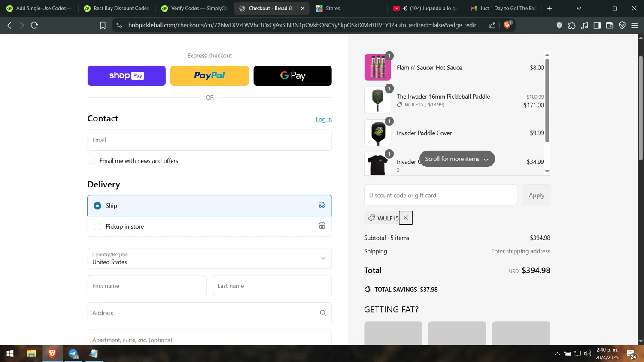Image resolution: width=644 pixels, height=362 pixels.
Task: Open media control music icon
Action: click(585, 25)
